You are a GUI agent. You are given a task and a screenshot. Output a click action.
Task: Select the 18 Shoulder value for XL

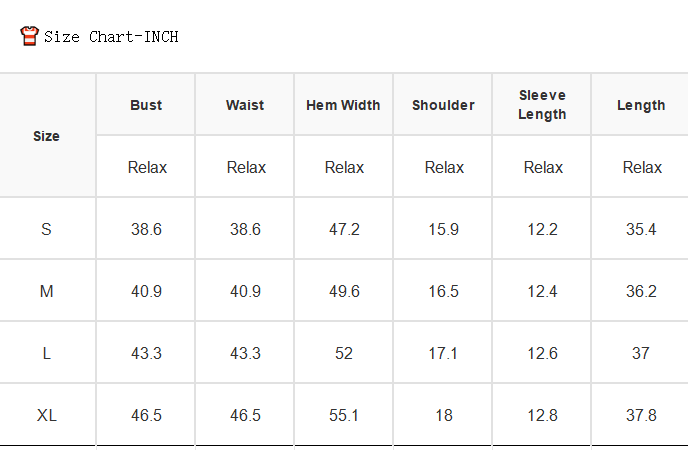444,415
